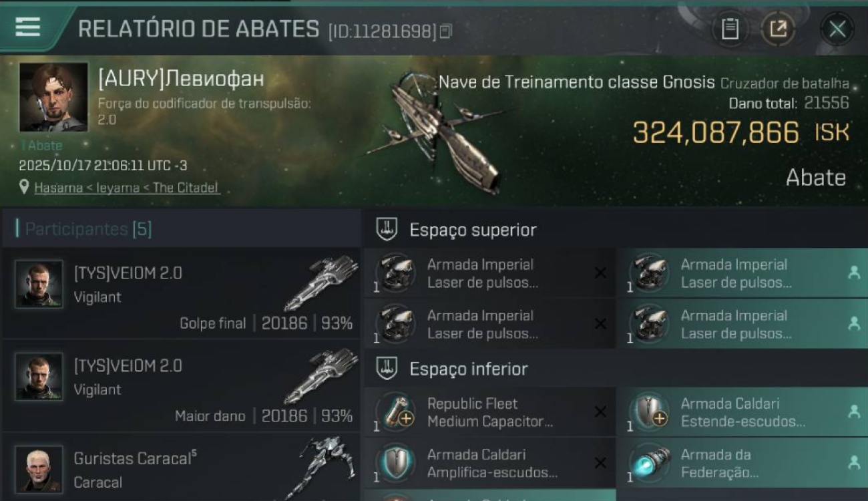868x501 pixels.
Task: Open the Guristas Caracal participant portrait
Action: (x=39, y=470)
